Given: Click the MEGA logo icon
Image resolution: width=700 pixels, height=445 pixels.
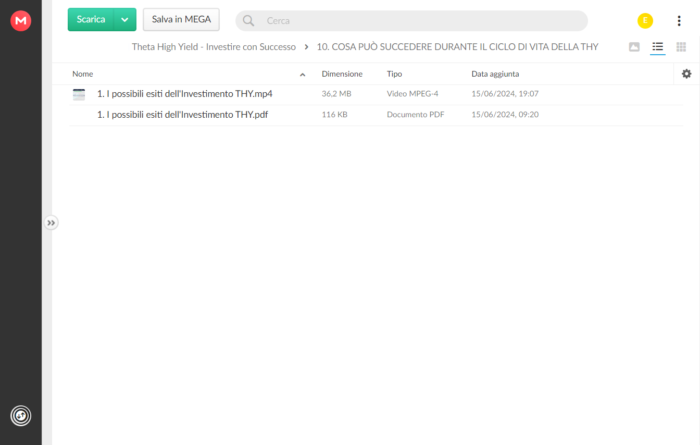Looking at the screenshot, I should (x=21, y=21).
